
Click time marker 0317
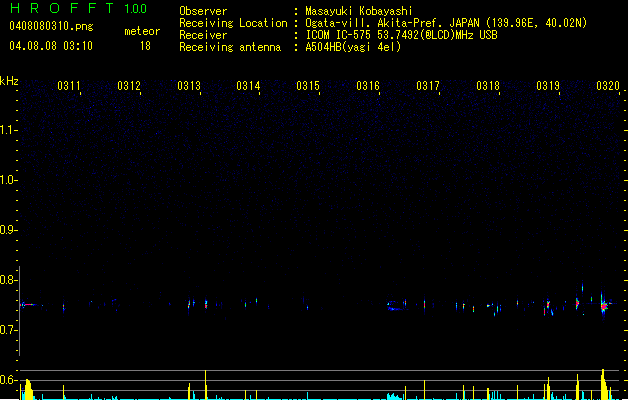click(x=428, y=85)
